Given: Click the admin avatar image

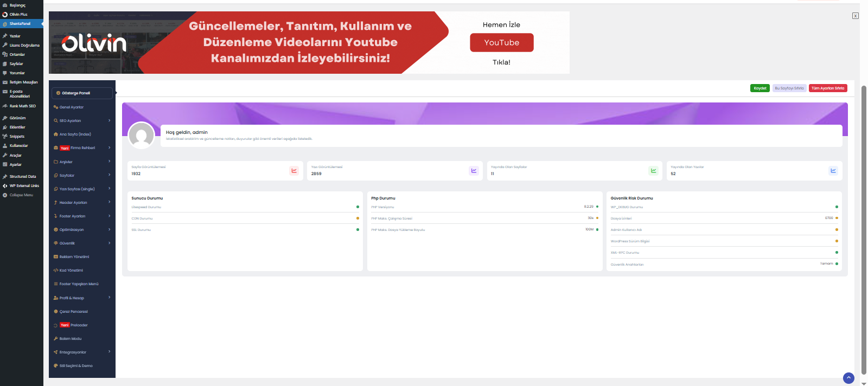Looking at the screenshot, I should coord(142,136).
